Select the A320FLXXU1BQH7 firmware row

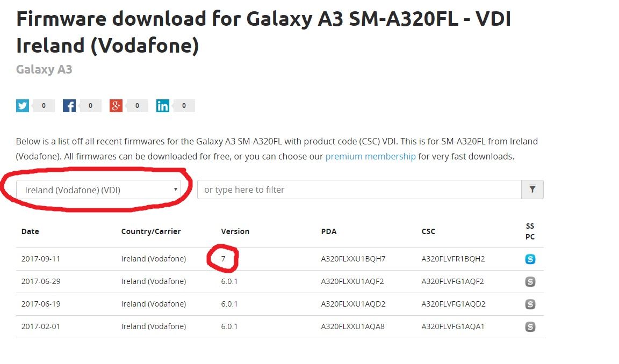279,259
